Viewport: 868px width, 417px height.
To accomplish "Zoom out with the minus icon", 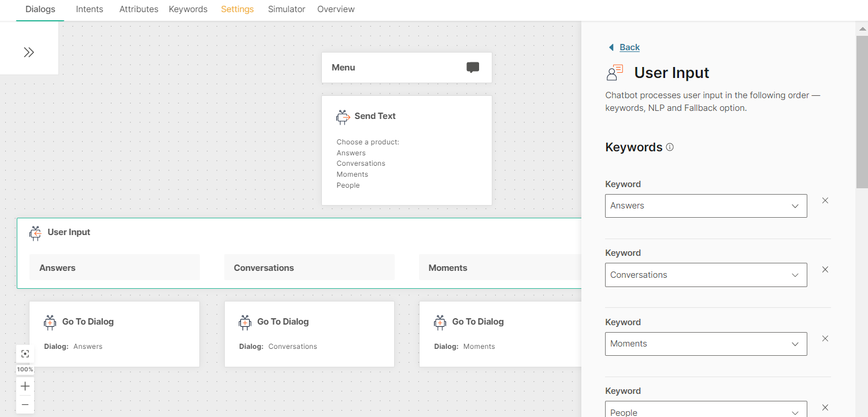I will coord(25,405).
